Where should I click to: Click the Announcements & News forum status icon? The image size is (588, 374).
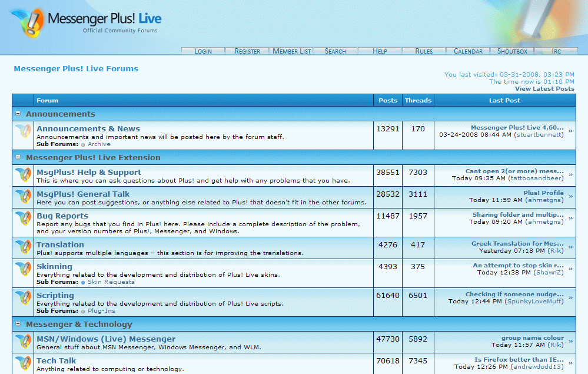pos(23,132)
